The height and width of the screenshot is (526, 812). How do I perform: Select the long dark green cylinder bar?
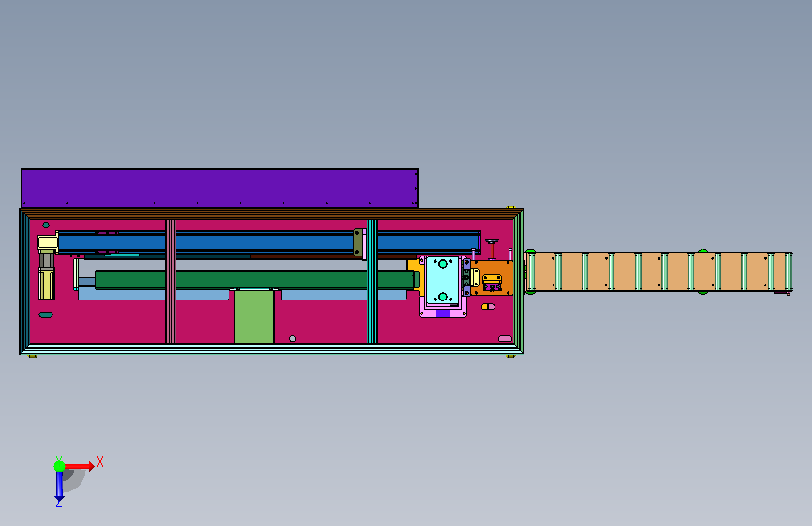pos(257,280)
